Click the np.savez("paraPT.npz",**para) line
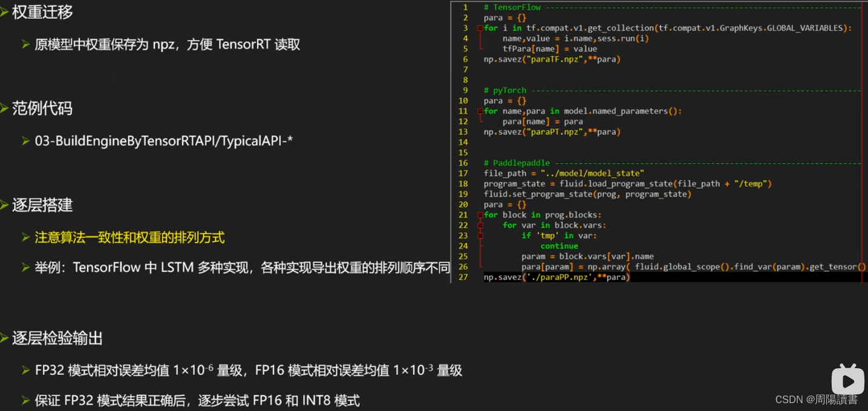868x411 pixels. pyautogui.click(x=552, y=132)
